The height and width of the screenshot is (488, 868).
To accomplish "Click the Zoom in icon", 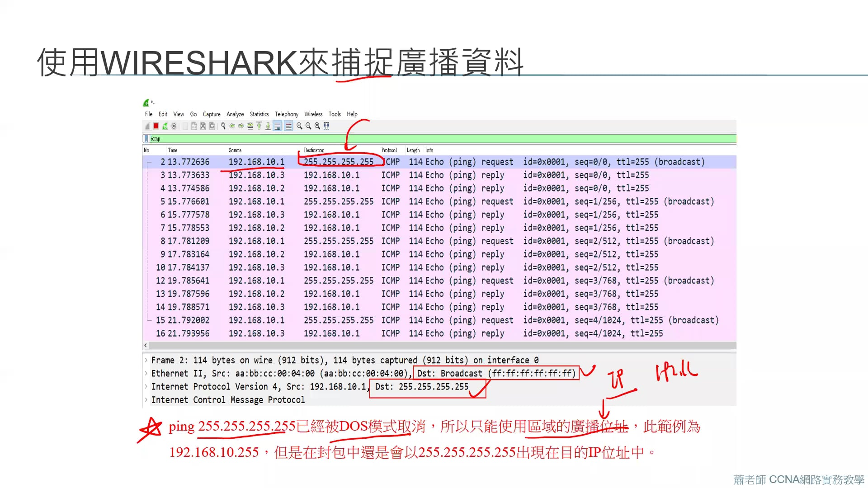I will click(299, 126).
